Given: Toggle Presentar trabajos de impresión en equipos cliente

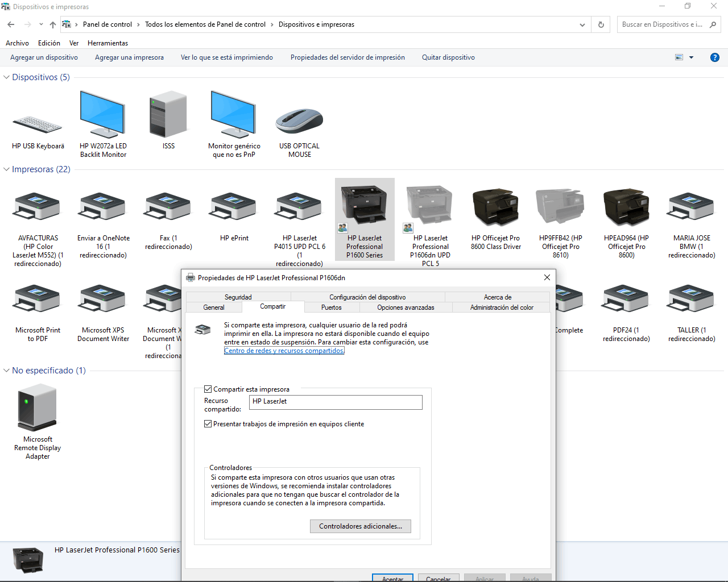Looking at the screenshot, I should (x=208, y=424).
